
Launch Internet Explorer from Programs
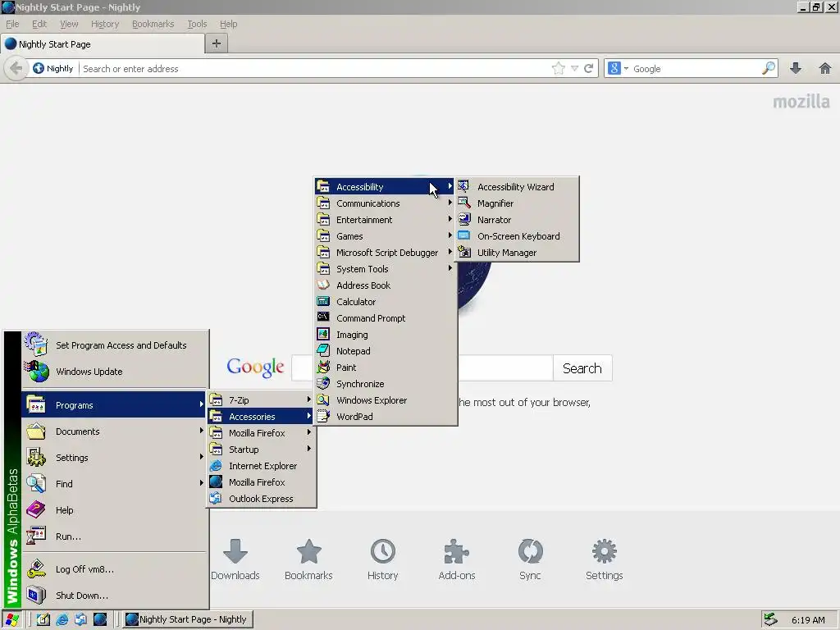point(262,466)
